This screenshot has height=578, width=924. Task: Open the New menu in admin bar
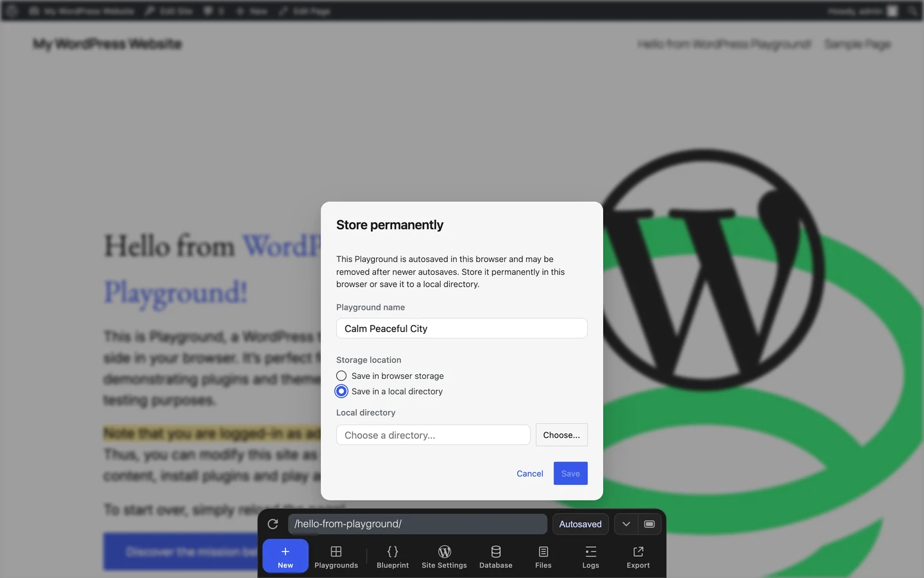(252, 11)
